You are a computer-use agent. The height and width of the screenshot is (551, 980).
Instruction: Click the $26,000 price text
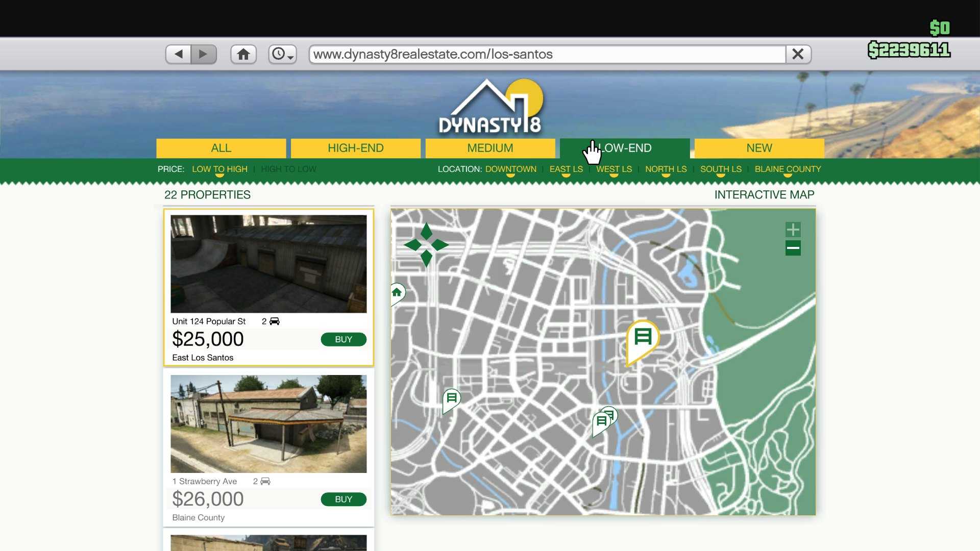pos(208,499)
